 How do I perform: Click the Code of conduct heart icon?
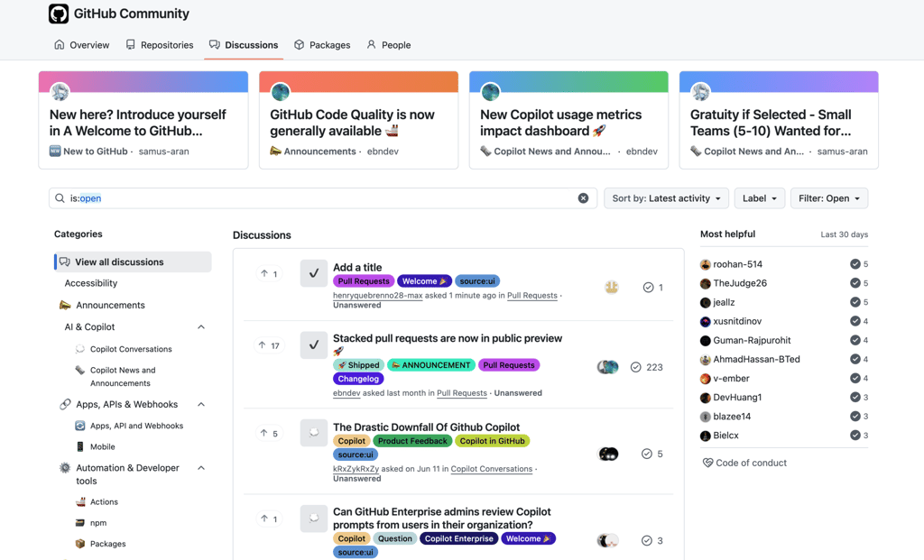[707, 463]
